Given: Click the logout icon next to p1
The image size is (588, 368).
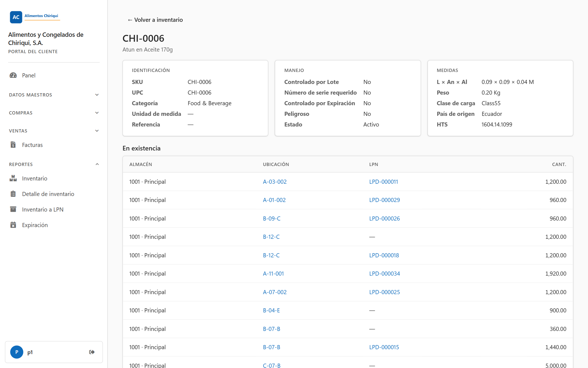Looking at the screenshot, I should tap(92, 352).
